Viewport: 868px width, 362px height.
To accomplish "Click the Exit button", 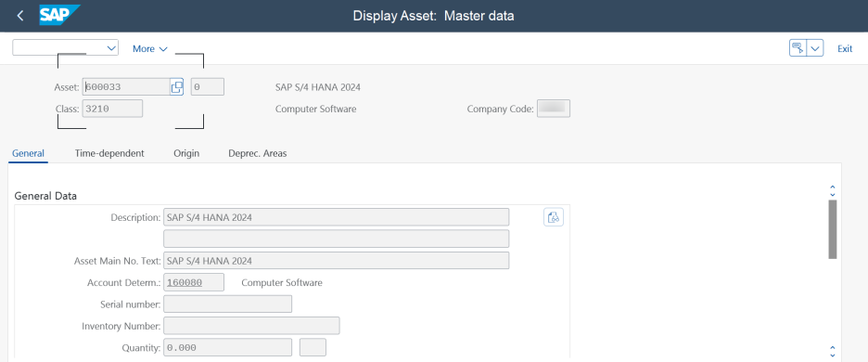I will coord(845,49).
